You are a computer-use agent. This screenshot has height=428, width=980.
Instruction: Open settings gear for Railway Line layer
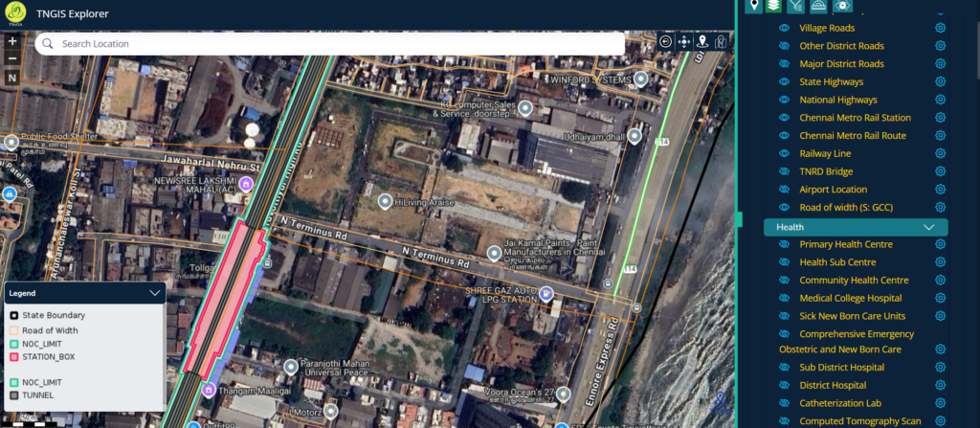point(940,153)
